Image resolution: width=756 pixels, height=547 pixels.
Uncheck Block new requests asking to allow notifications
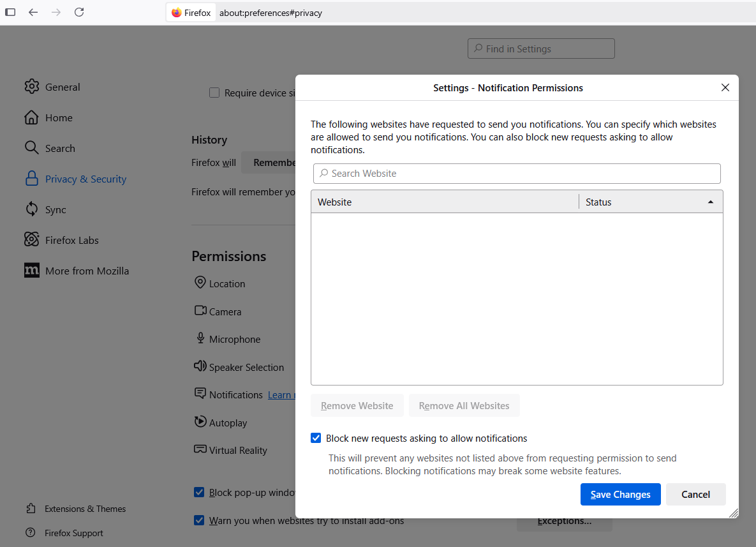pos(316,438)
